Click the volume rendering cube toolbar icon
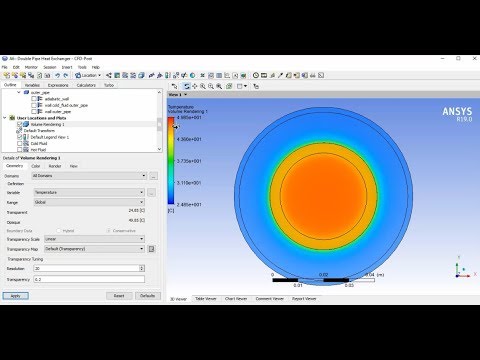This screenshot has width=480, height=360. [x=141, y=75]
